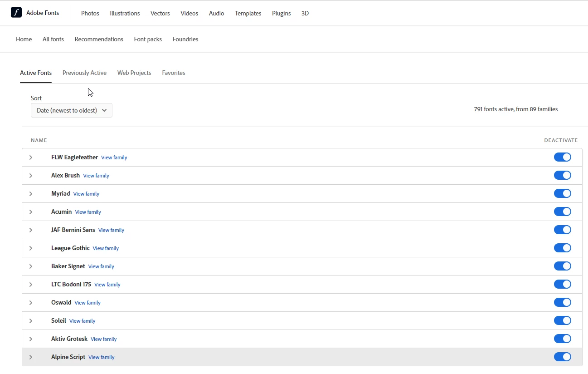The image size is (588, 374).
Task: Open the Web Projects tab
Action: [134, 73]
